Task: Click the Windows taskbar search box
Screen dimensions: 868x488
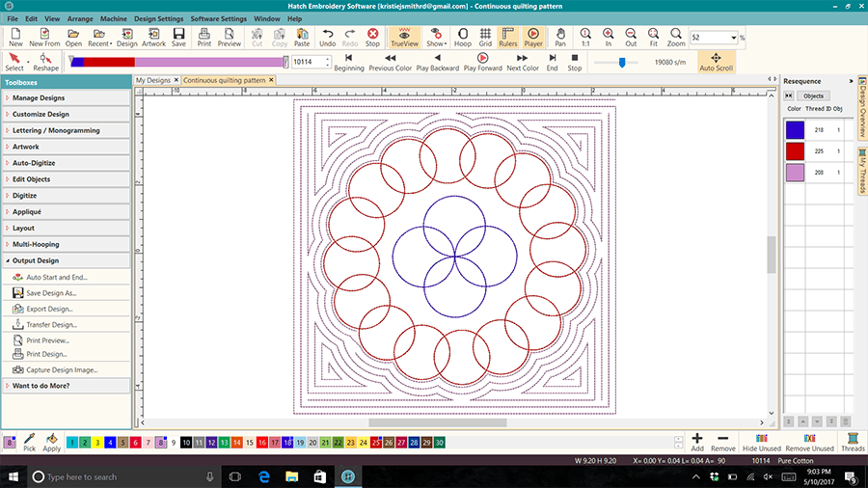Action: 116,477
